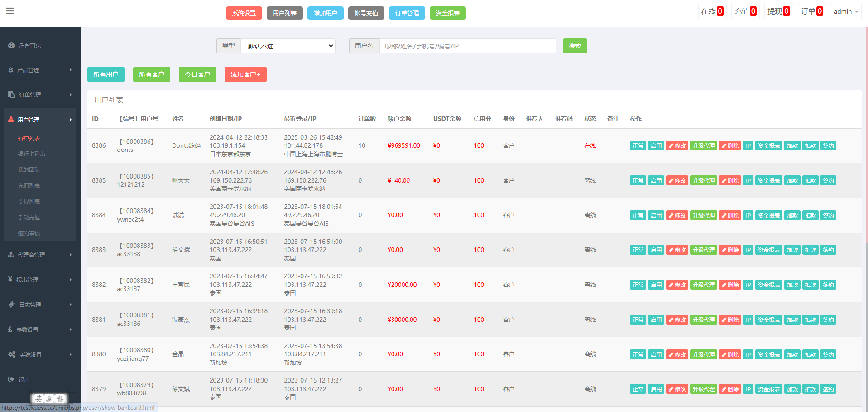Image resolution: width=868 pixels, height=412 pixels.
Task: Click the 日志管理 sidebar icon
Action: (12, 305)
